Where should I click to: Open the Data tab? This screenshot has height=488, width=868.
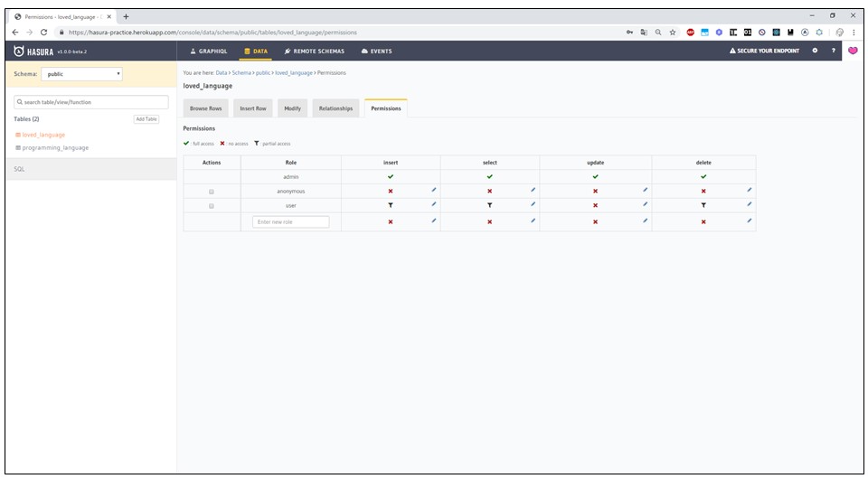(x=256, y=51)
